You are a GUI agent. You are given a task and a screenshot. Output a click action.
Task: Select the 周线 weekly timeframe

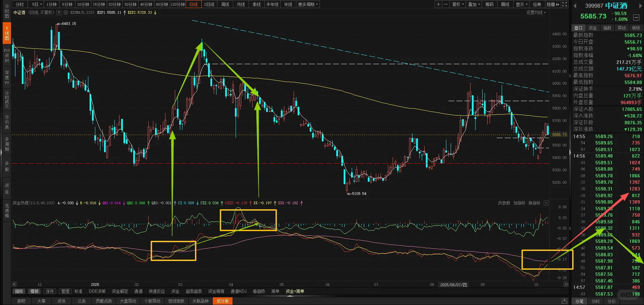tap(225, 4)
